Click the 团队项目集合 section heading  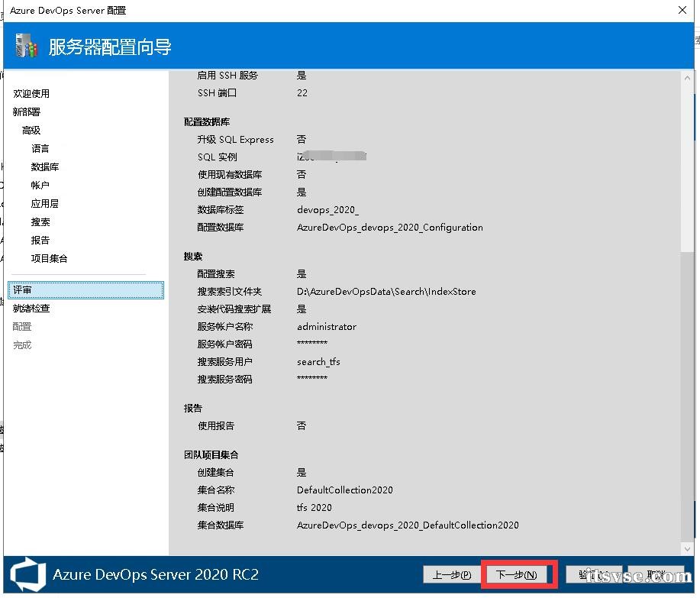211,455
